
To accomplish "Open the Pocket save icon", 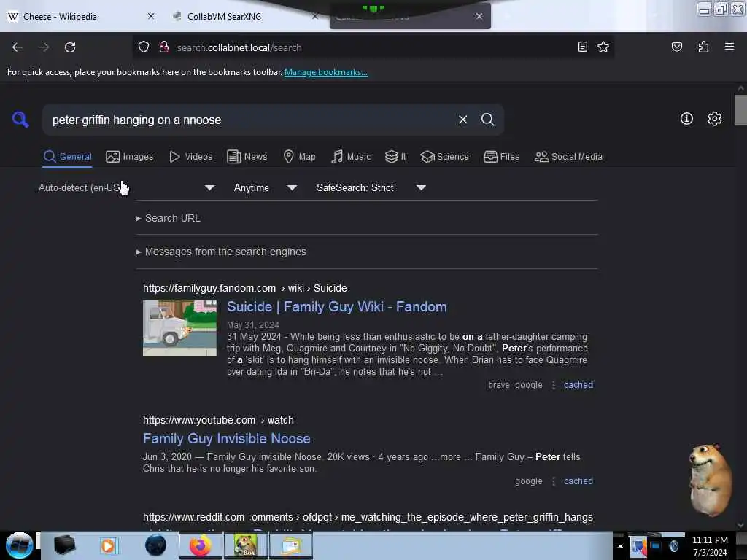I will point(676,47).
